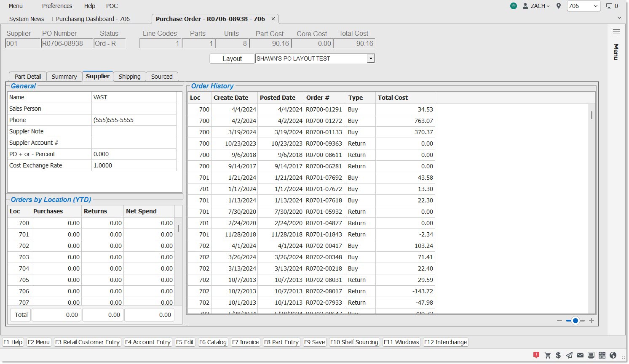Click the dollar sign icon
This screenshot has width=629, height=364.
tap(558, 355)
